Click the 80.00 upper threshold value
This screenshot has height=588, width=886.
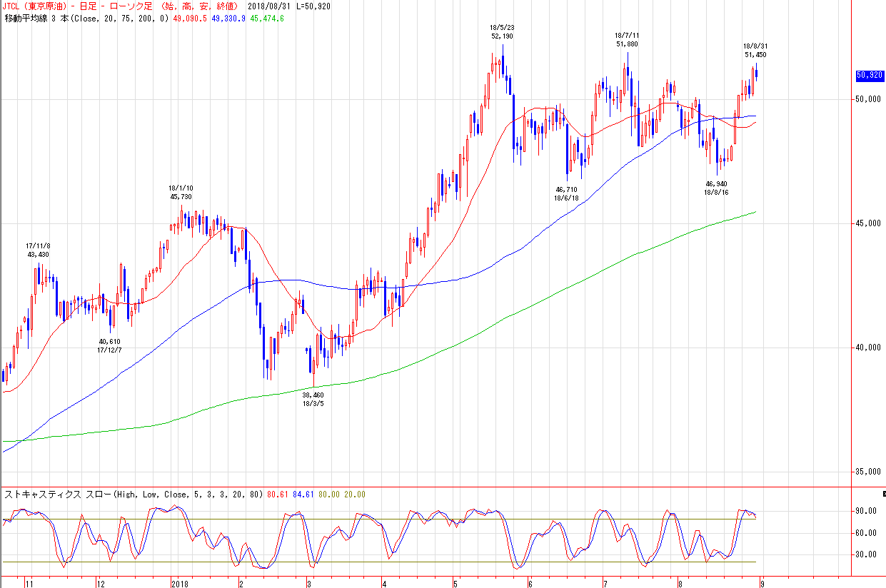[x=328, y=494]
